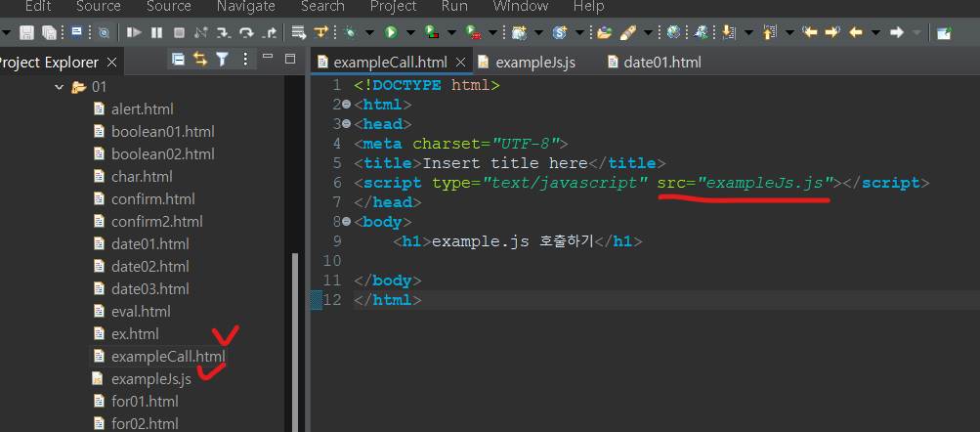Click the Terminate (stop) debug button
The width and height of the screenshot is (980, 432).
tap(179, 32)
